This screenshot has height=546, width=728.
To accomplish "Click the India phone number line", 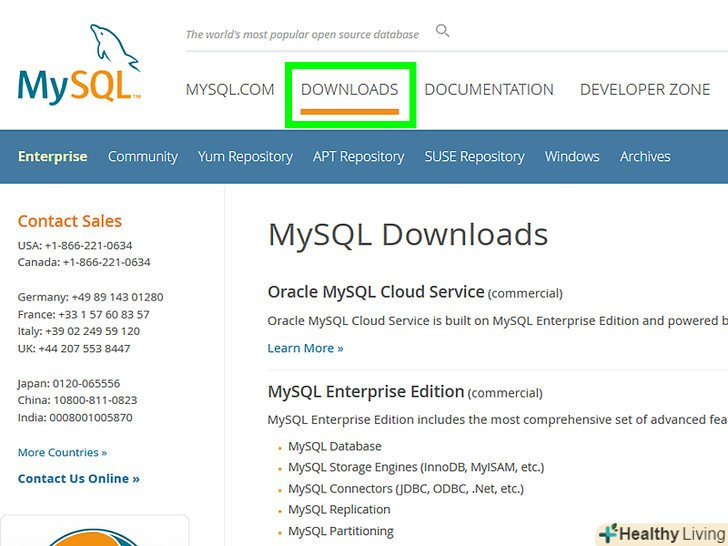I will click(x=75, y=417).
